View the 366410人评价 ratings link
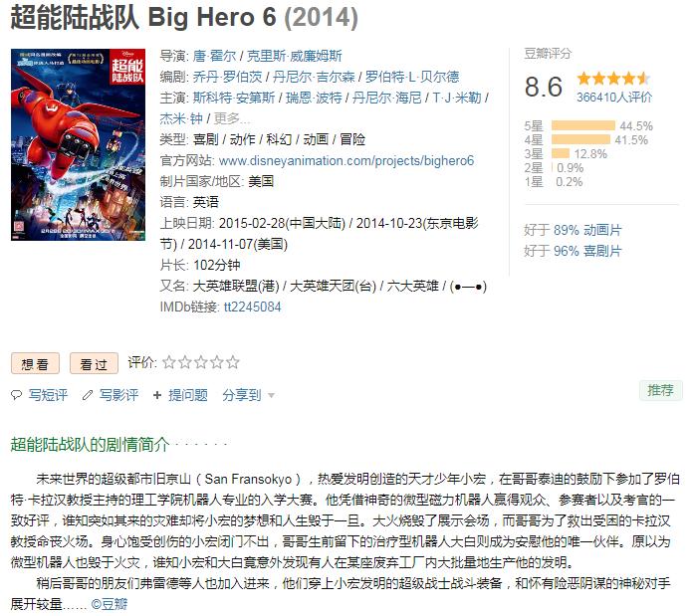 tap(614, 97)
